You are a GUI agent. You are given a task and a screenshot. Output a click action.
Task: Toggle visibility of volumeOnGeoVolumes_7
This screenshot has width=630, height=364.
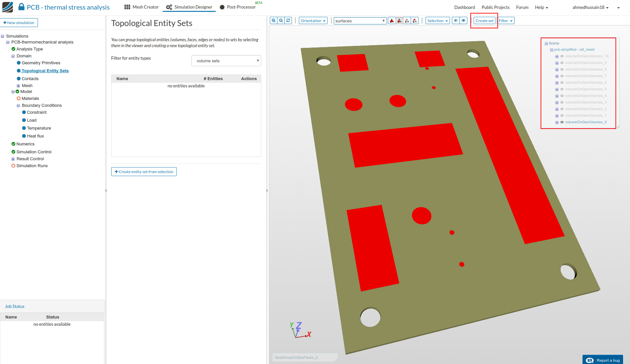point(562,76)
